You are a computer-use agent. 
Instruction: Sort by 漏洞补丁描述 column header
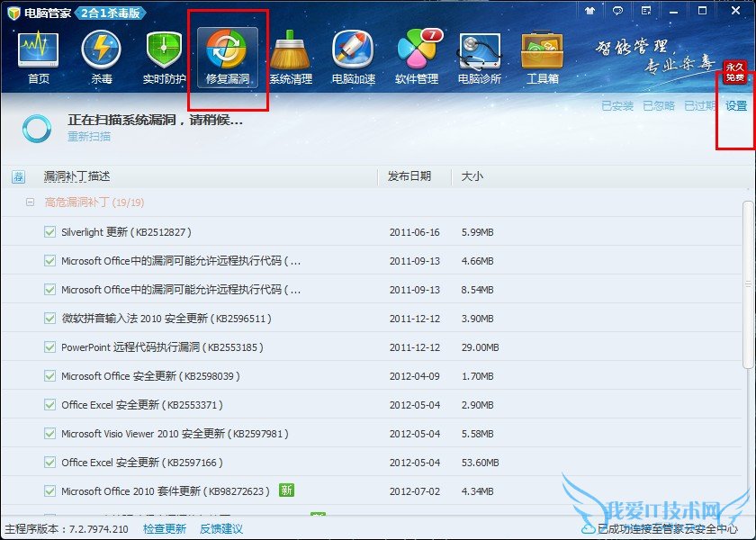point(76,176)
